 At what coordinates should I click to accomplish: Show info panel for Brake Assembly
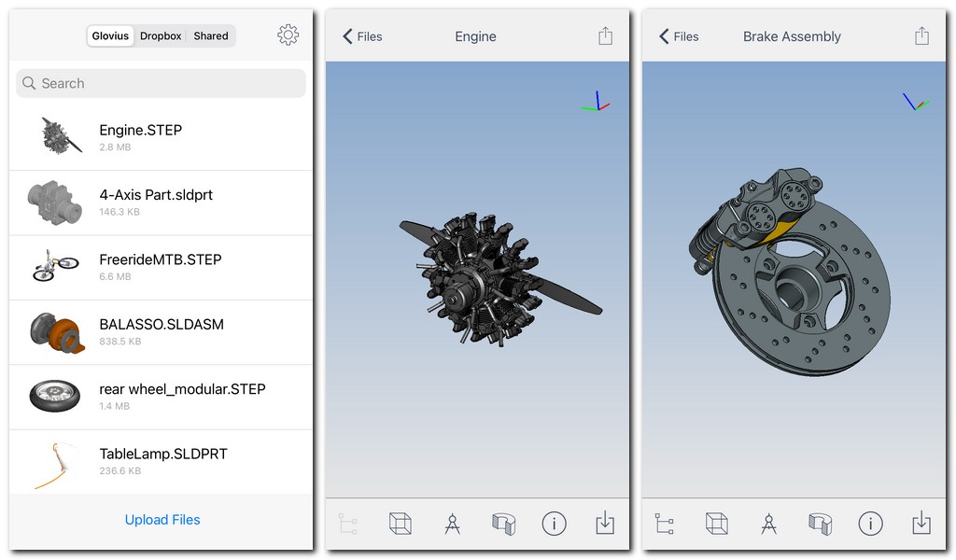870,524
